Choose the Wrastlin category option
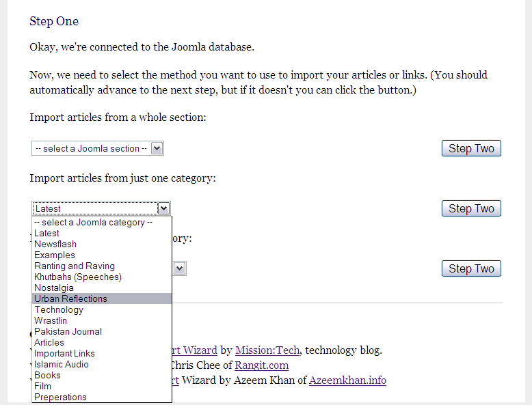This screenshot has width=532, height=405. pos(51,320)
